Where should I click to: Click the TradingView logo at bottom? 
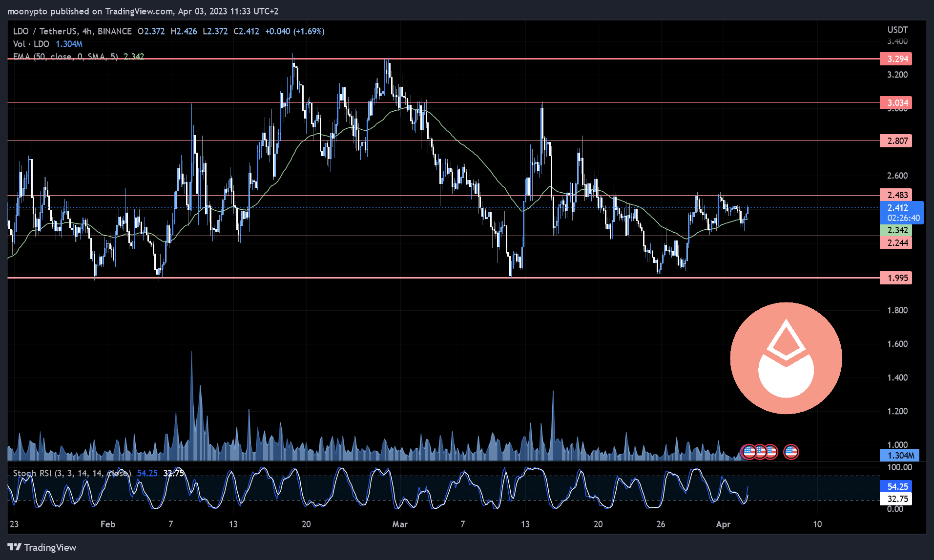[42, 547]
